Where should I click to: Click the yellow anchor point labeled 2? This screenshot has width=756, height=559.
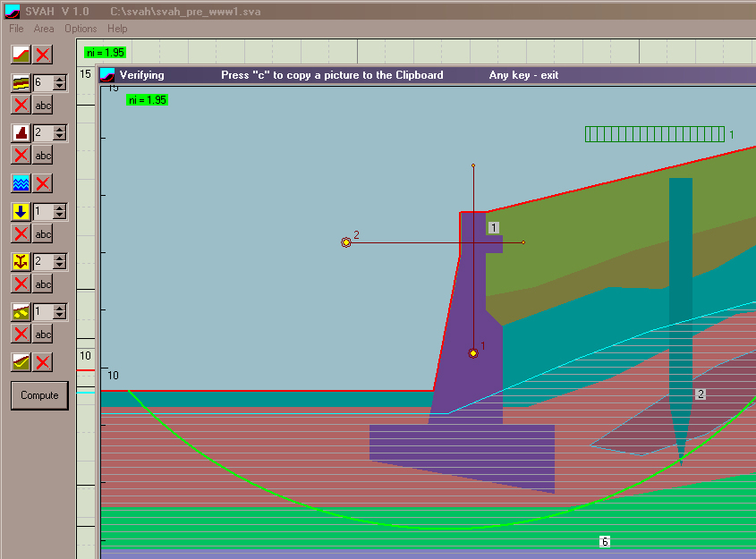(x=346, y=242)
